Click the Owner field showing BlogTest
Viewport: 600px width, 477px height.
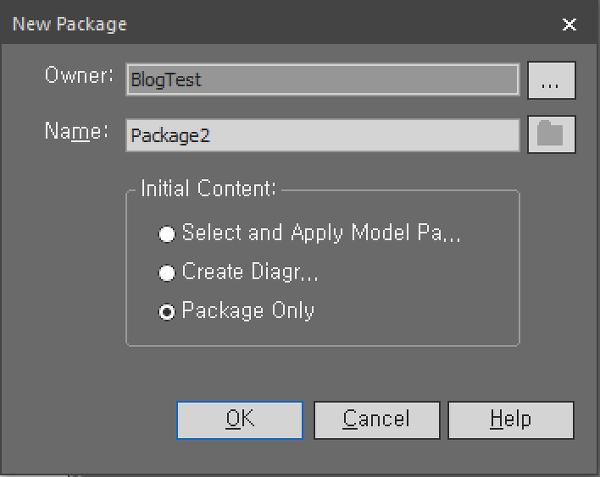(323, 80)
